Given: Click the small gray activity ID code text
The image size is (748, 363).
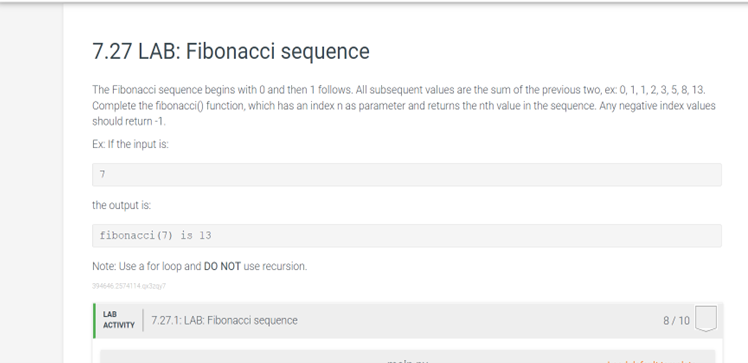Looking at the screenshot, I should tap(129, 286).
